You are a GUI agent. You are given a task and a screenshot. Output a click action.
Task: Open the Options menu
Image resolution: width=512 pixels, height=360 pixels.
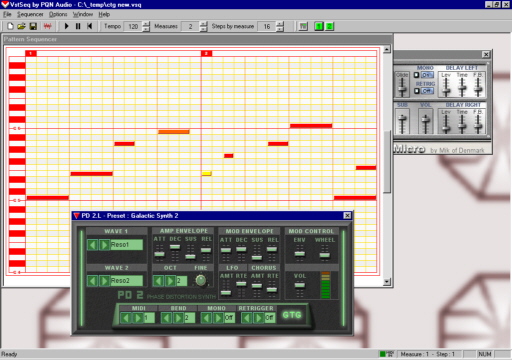[x=58, y=14]
